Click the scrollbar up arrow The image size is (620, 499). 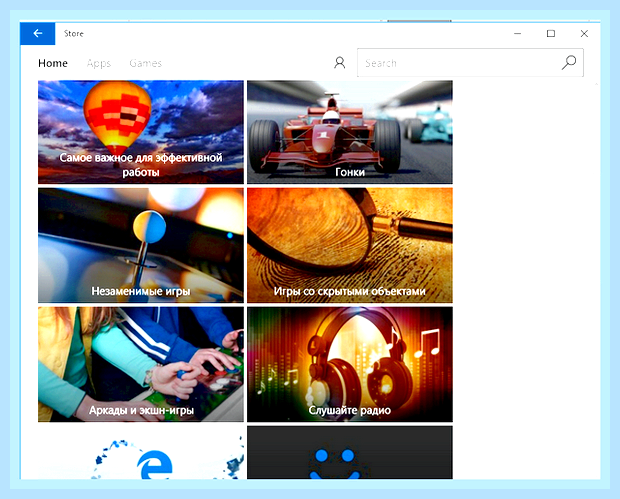(596, 84)
